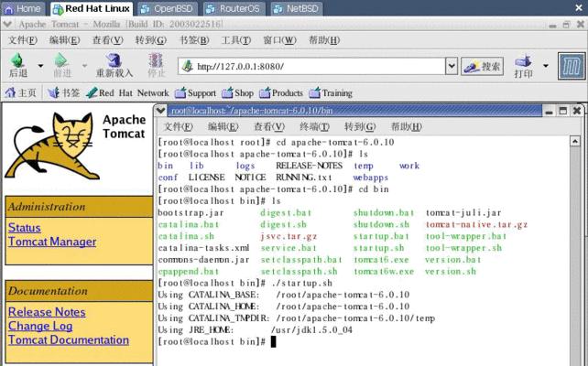Open Mozilla 编辑(E) menu
588x366 pixels.
pyautogui.click(x=64, y=39)
